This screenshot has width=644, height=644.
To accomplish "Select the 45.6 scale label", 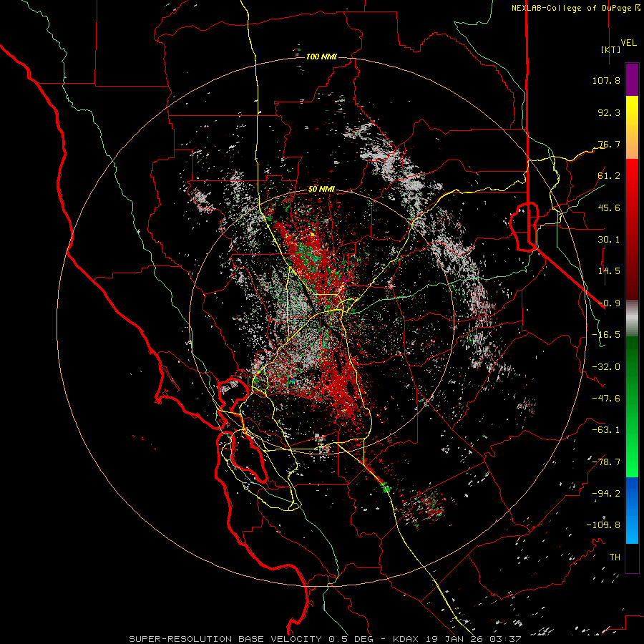I will (x=609, y=208).
